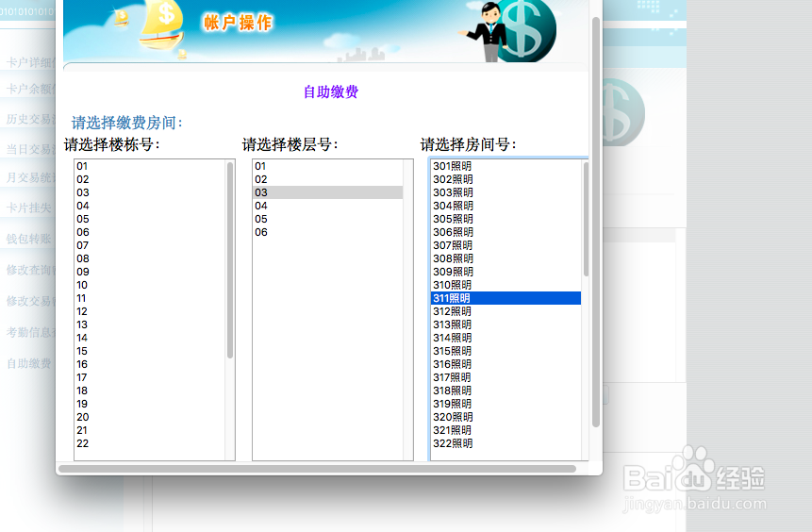812x532 pixels.
Task: Choose room 308照明
Action: 505,258
